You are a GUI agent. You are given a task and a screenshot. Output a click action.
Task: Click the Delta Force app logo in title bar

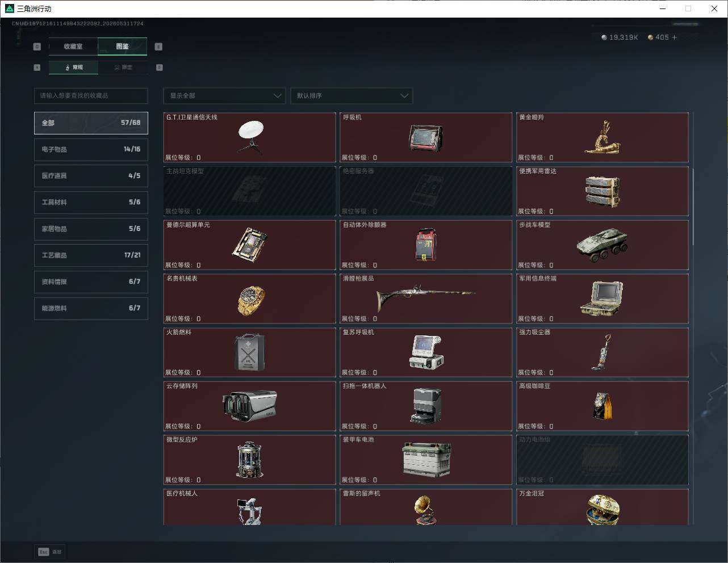click(x=9, y=9)
